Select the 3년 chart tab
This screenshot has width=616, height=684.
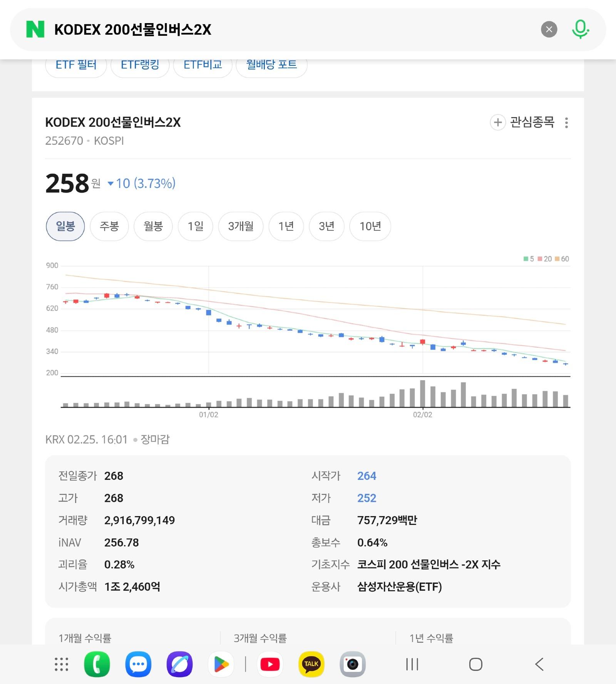326,226
